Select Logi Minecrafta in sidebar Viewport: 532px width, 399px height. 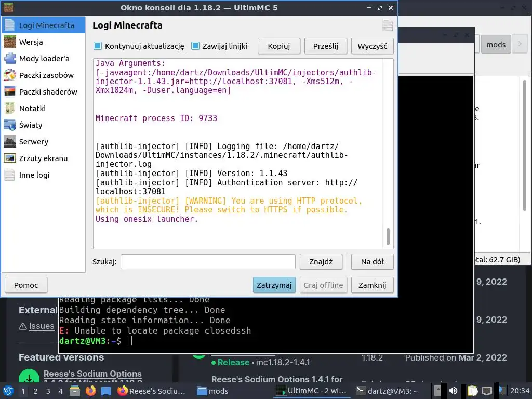(x=44, y=25)
